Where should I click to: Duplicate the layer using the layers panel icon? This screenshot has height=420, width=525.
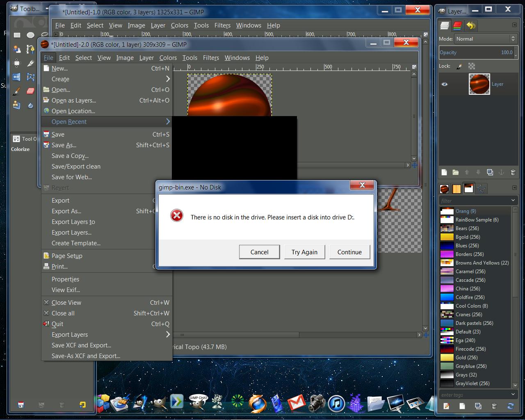[490, 172]
